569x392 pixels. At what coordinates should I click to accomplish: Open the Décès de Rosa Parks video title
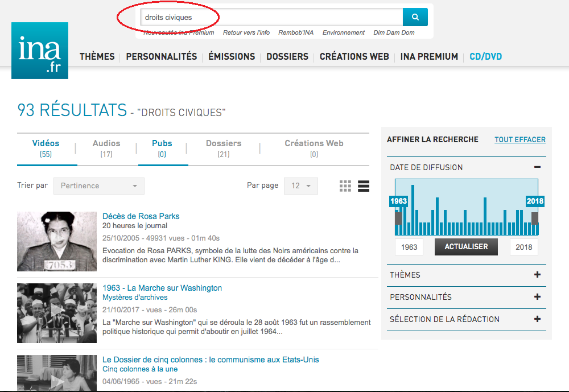point(141,216)
